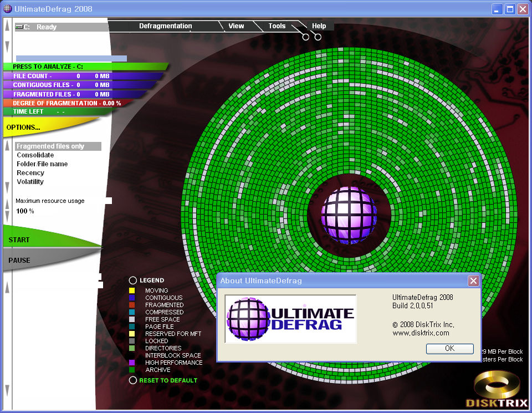
Task: Click www.disktrix.com in About dialog
Action: point(421,333)
